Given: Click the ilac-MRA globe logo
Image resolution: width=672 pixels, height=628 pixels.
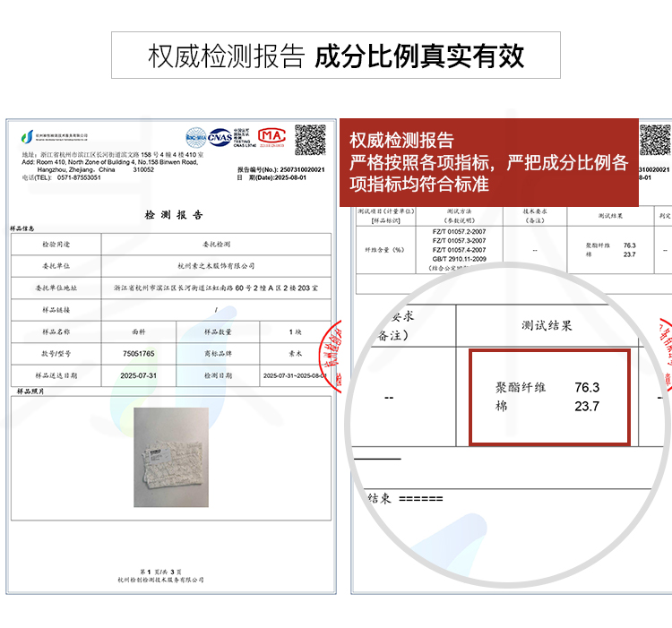Looking at the screenshot, I should point(196,137).
